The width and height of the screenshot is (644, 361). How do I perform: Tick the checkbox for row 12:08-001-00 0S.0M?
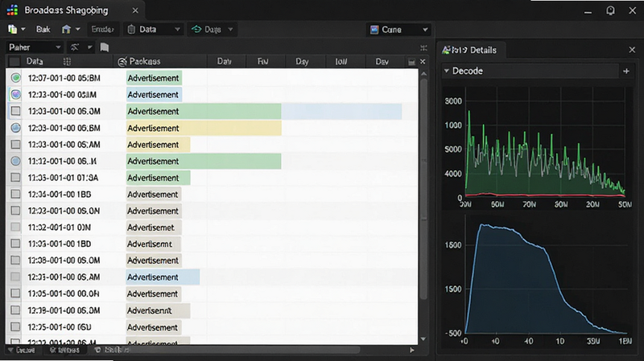[x=15, y=260]
